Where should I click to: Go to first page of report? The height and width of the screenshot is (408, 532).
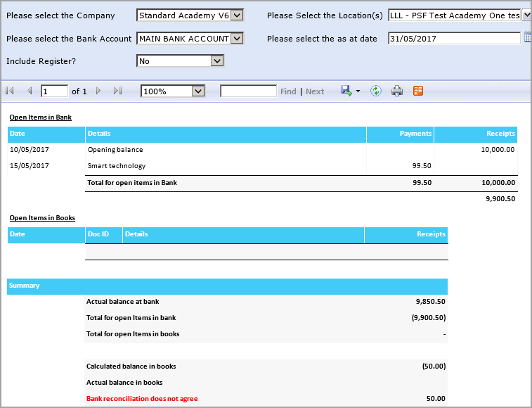click(x=10, y=91)
